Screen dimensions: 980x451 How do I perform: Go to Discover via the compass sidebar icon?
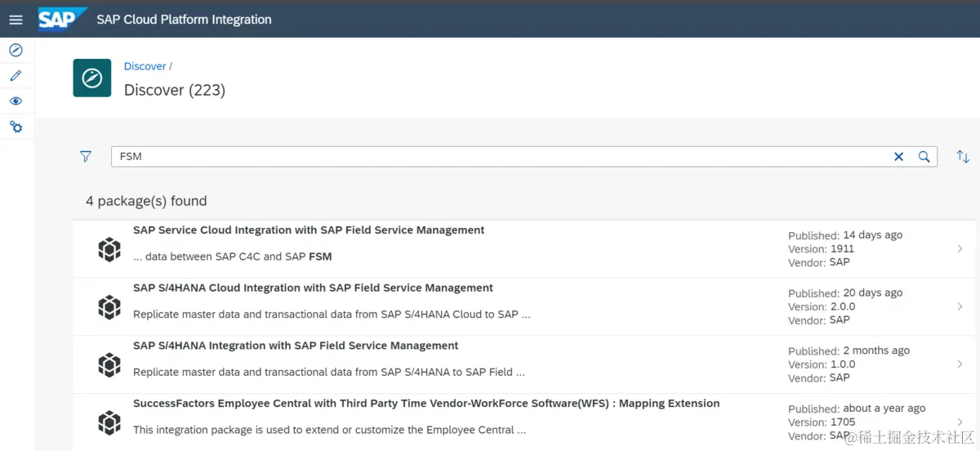click(16, 50)
